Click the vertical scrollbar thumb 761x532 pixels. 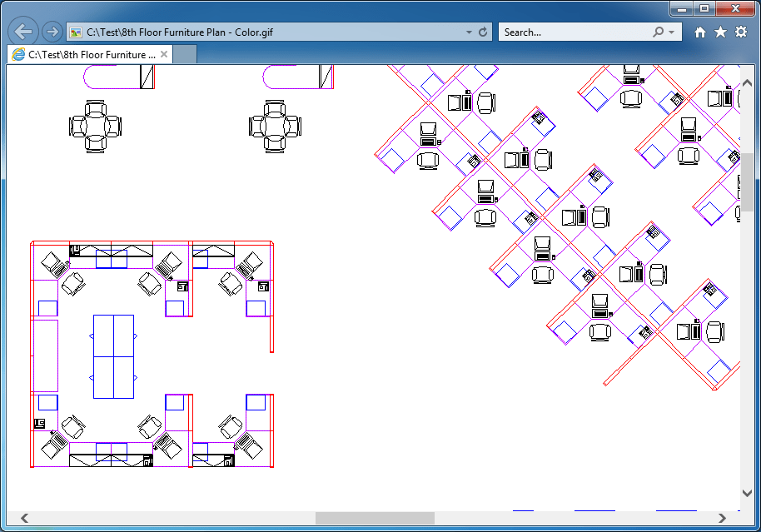click(748, 182)
